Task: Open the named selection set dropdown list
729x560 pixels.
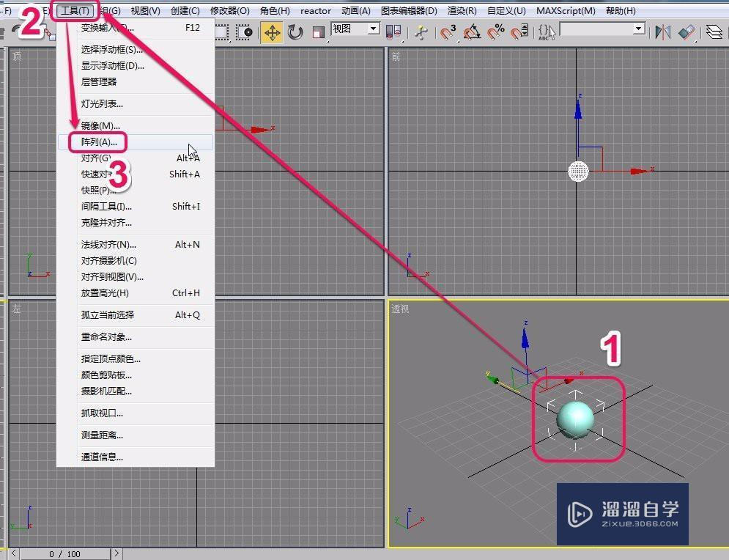Action: (x=637, y=29)
